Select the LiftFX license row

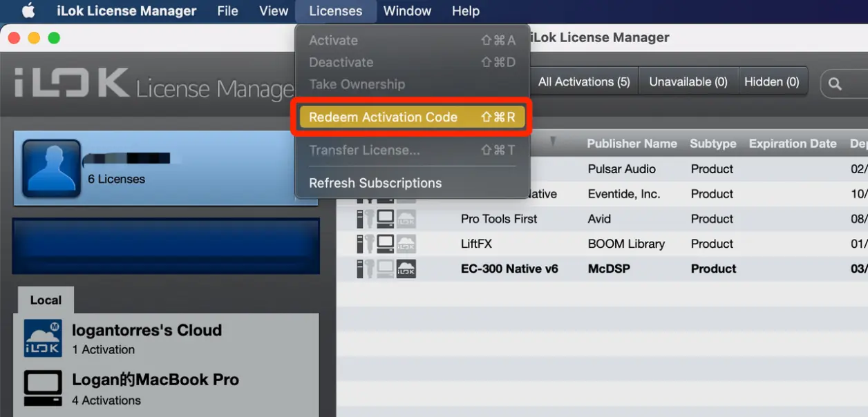602,244
